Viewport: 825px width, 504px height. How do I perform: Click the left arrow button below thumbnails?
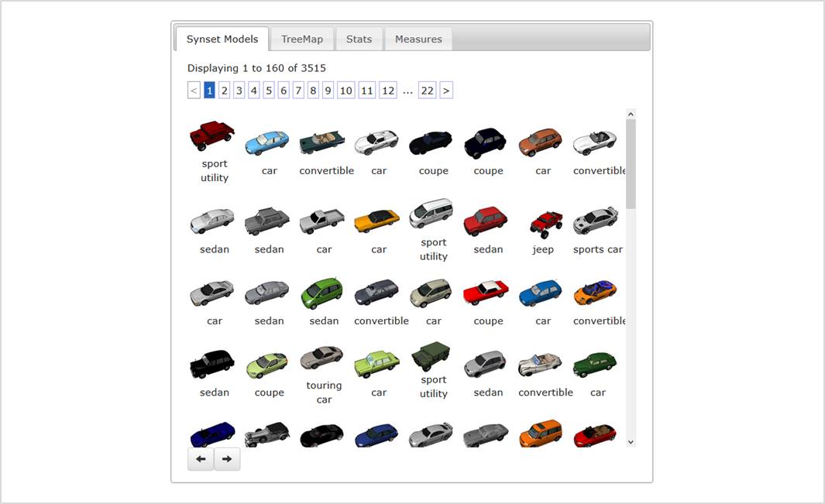(x=201, y=459)
